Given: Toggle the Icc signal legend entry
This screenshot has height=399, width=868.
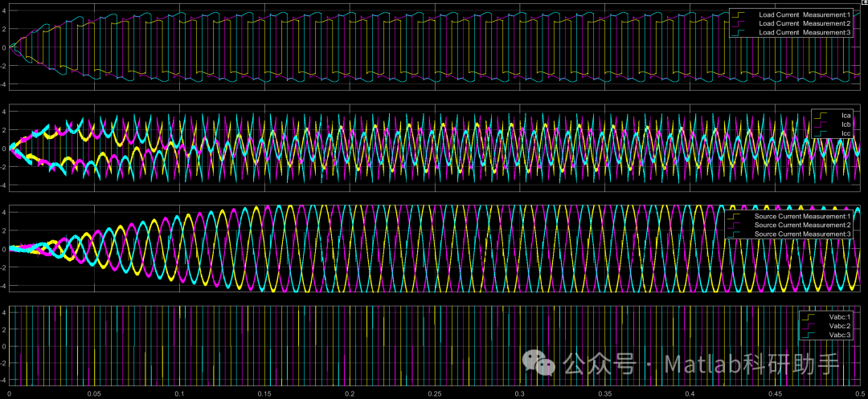Looking at the screenshot, I should pos(833,134).
